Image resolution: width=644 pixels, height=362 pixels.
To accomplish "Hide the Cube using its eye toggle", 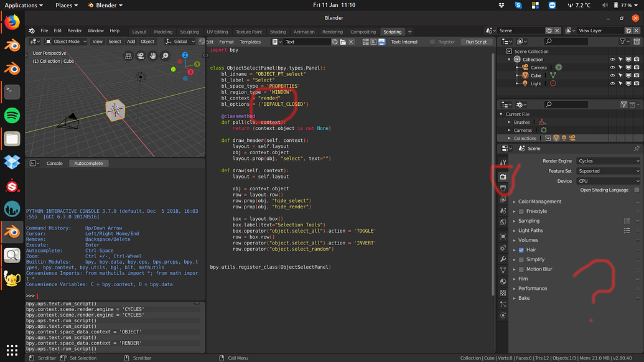I will tap(612, 75).
